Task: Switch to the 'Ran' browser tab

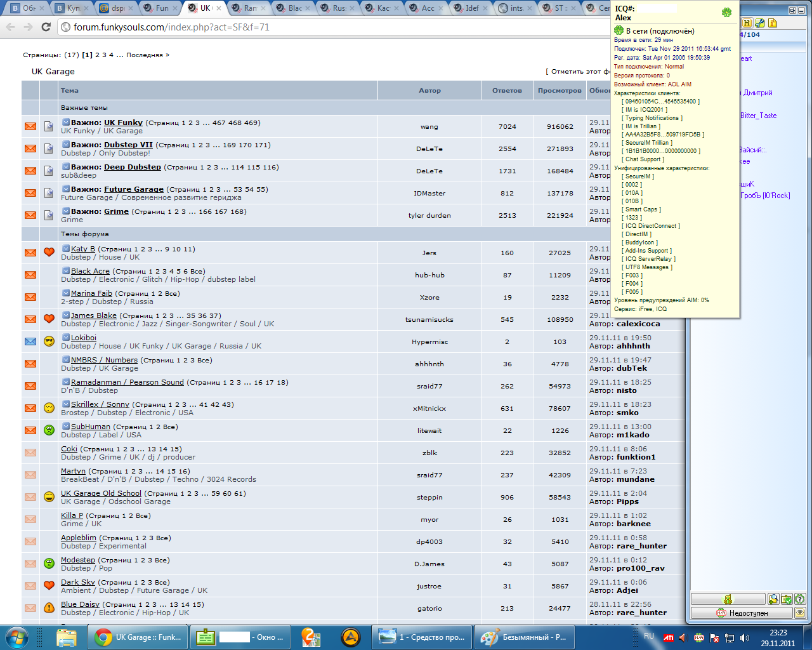Action: coord(248,8)
